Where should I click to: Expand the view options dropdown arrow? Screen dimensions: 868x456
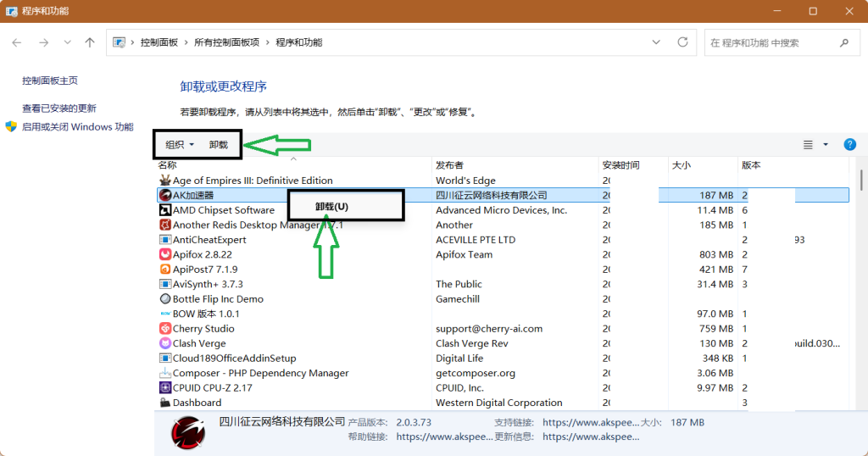(826, 144)
